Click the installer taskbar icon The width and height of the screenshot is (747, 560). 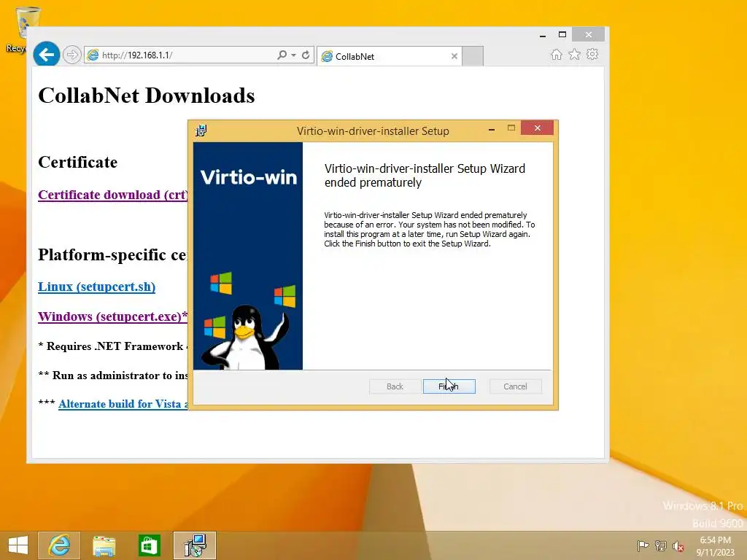(195, 545)
